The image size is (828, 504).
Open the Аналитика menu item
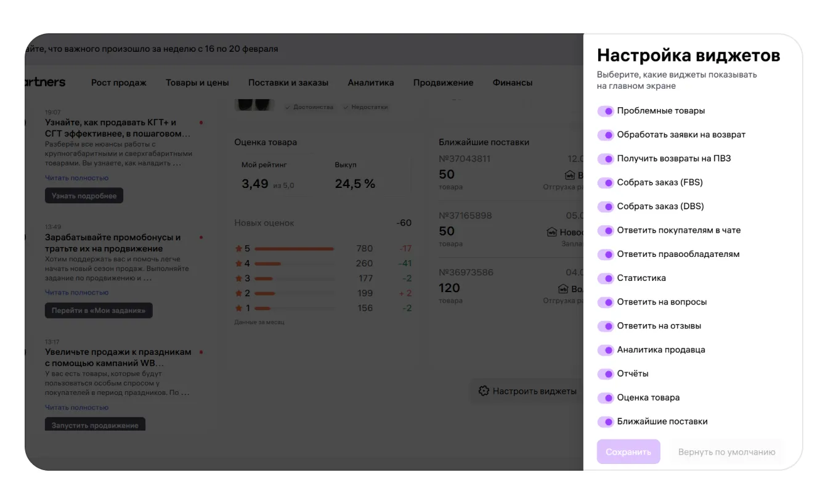370,83
